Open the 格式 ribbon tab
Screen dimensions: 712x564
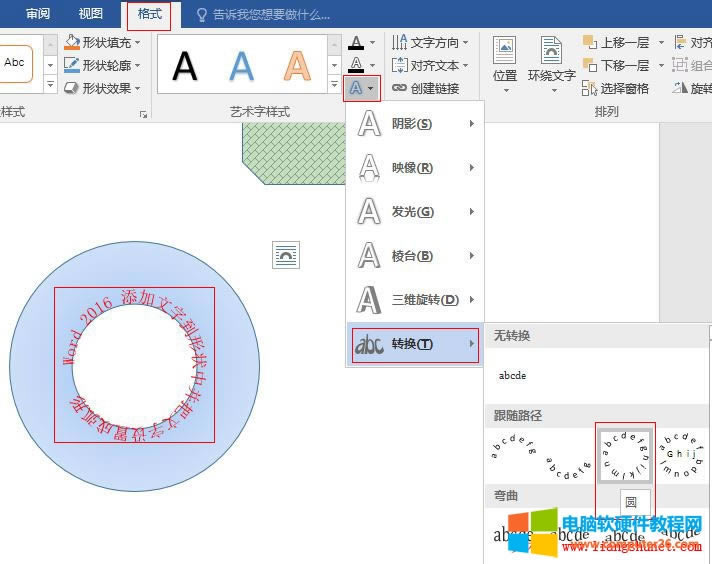149,15
